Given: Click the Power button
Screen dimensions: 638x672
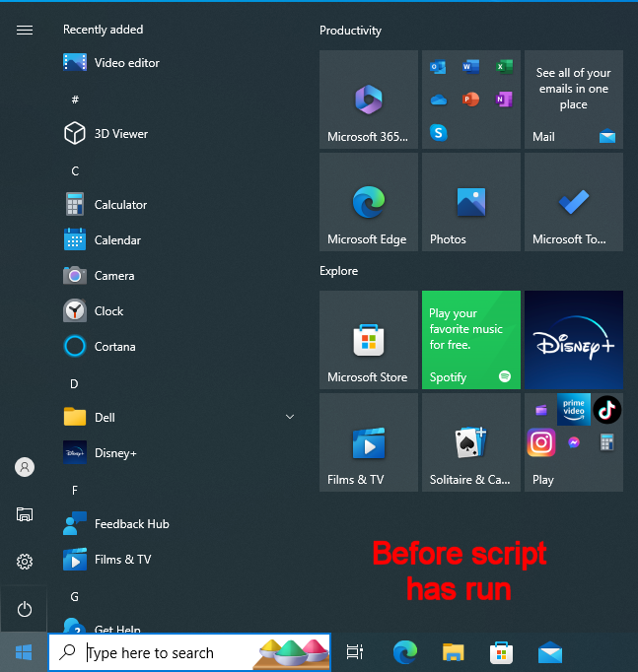Looking at the screenshot, I should point(25,609).
